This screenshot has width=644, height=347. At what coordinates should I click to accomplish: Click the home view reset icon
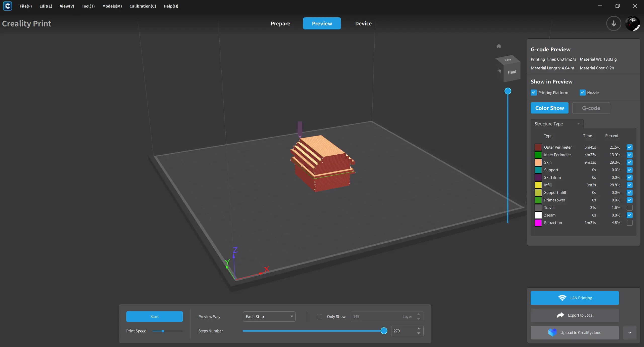[499, 46]
